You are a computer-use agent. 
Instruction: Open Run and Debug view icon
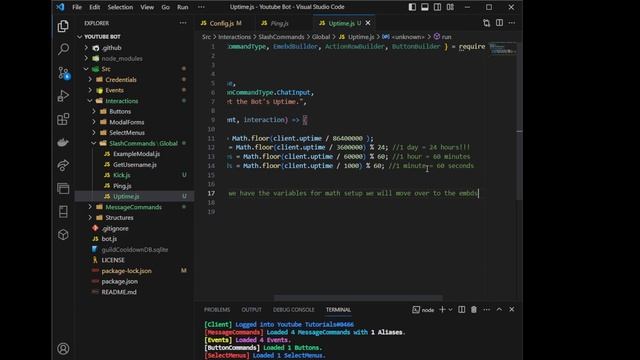click(x=63, y=96)
